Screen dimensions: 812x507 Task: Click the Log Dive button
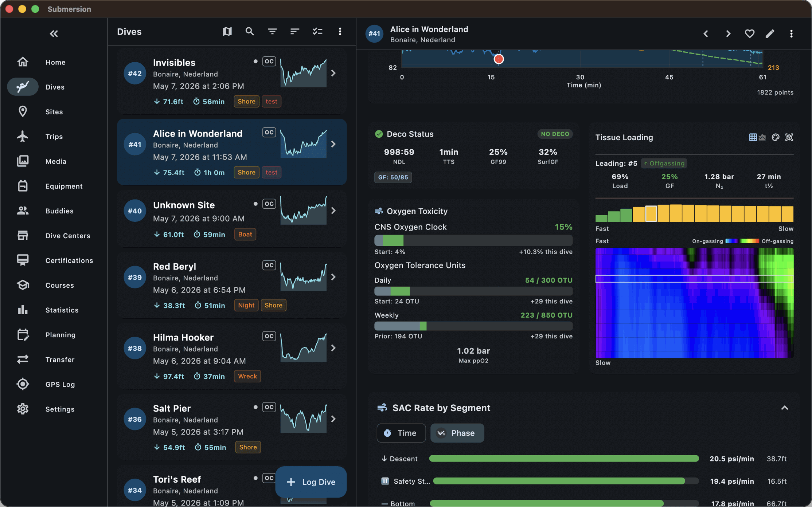click(311, 482)
